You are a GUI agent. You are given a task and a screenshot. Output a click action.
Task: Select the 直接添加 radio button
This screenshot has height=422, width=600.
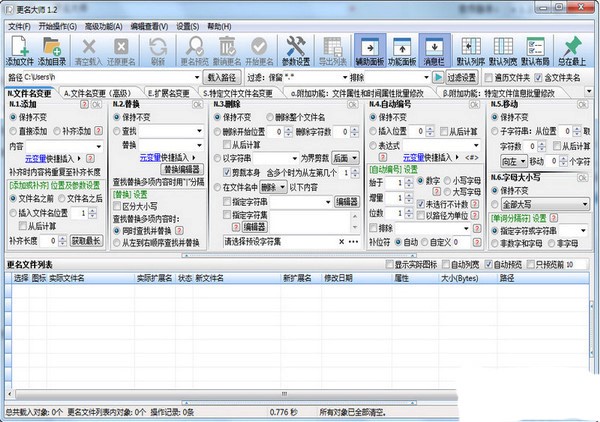click(13, 130)
